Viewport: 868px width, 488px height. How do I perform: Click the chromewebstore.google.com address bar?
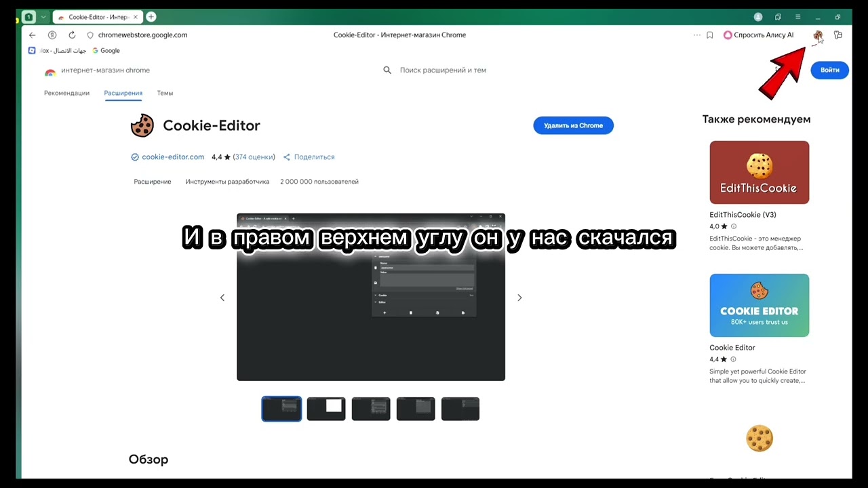pos(142,35)
